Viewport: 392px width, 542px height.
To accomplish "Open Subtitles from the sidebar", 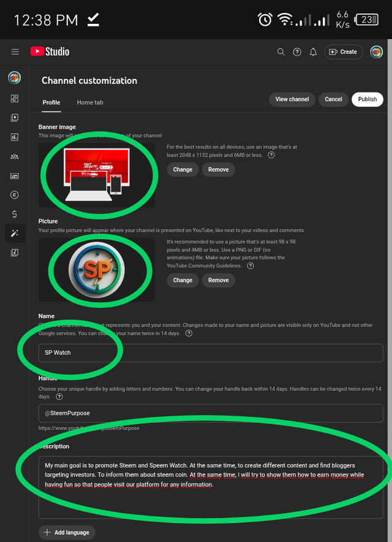I will click(15, 176).
